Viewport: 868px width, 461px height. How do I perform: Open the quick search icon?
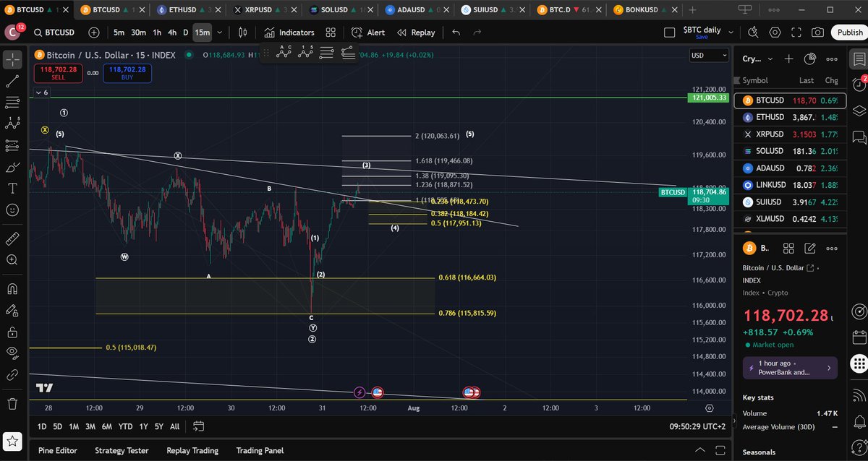click(x=753, y=33)
